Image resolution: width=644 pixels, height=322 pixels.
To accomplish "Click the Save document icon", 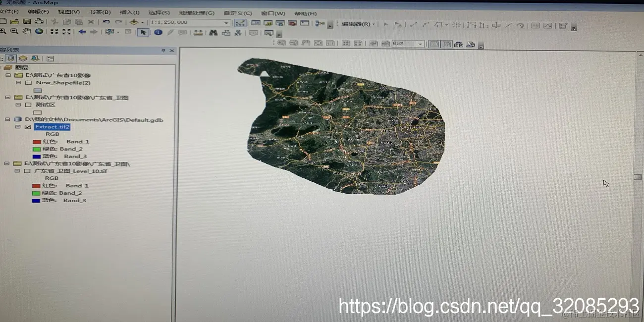I will [x=27, y=22].
